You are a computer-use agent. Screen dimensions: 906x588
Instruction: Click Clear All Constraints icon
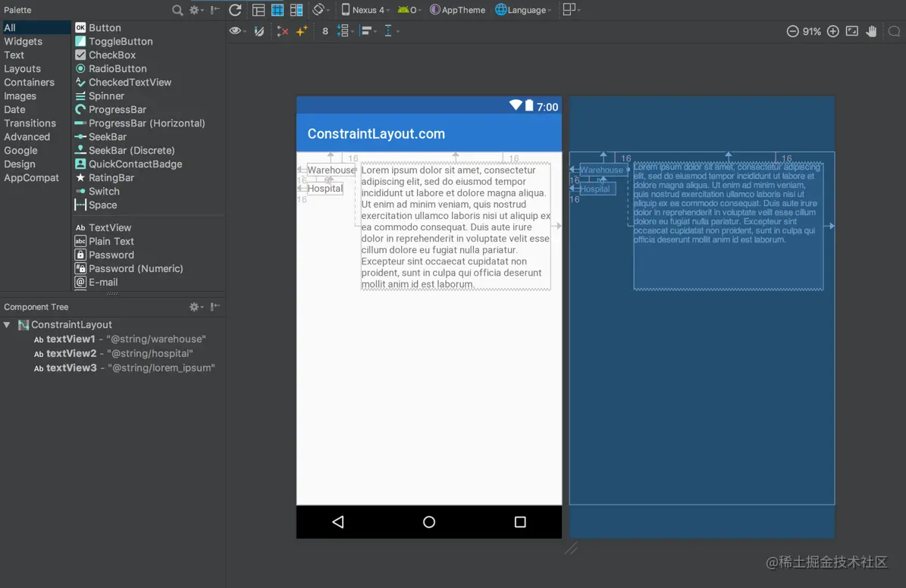(x=283, y=31)
